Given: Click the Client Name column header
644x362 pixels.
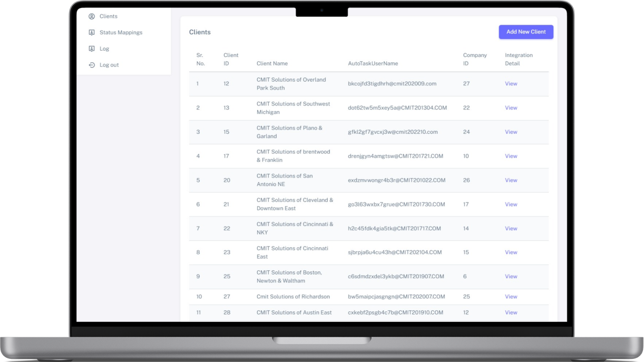Looking at the screenshot, I should (x=272, y=63).
